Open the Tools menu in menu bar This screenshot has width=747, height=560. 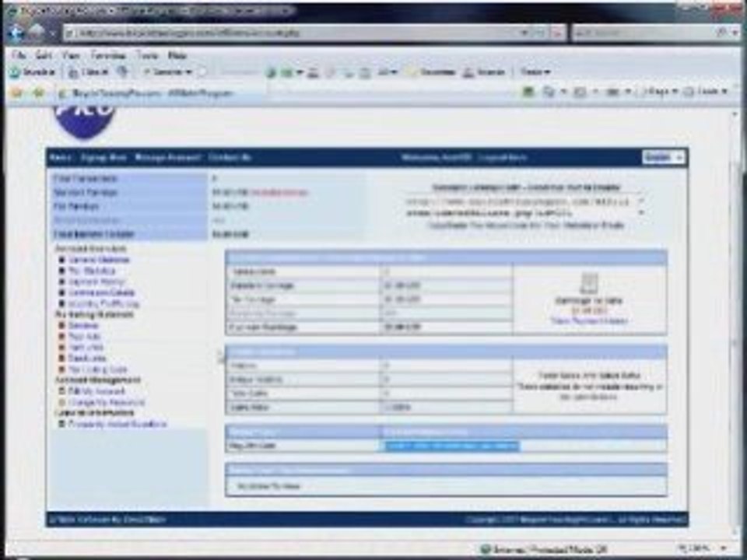pos(147,55)
